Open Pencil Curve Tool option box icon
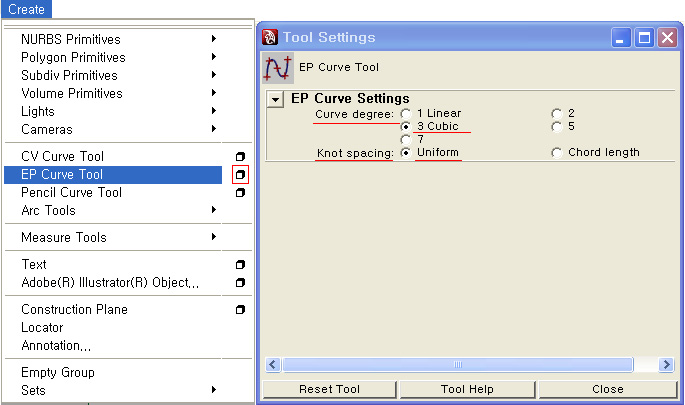The height and width of the screenshot is (405, 685). [240, 192]
